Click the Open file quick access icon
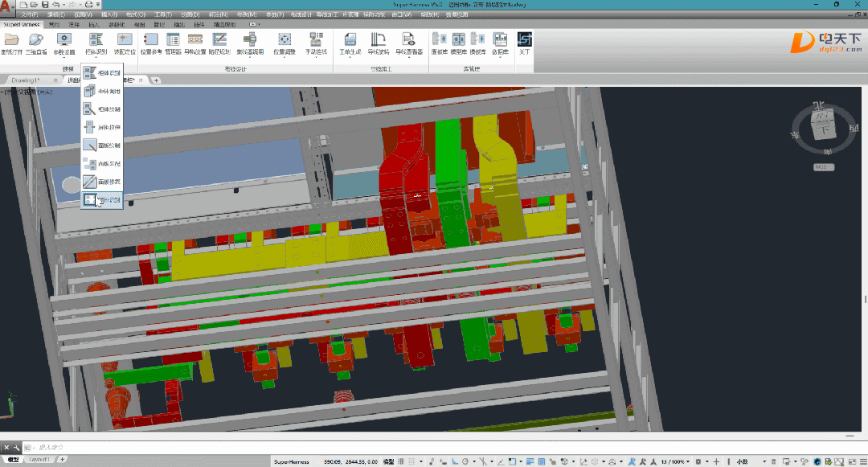This screenshot has height=467, width=868. [34, 5]
